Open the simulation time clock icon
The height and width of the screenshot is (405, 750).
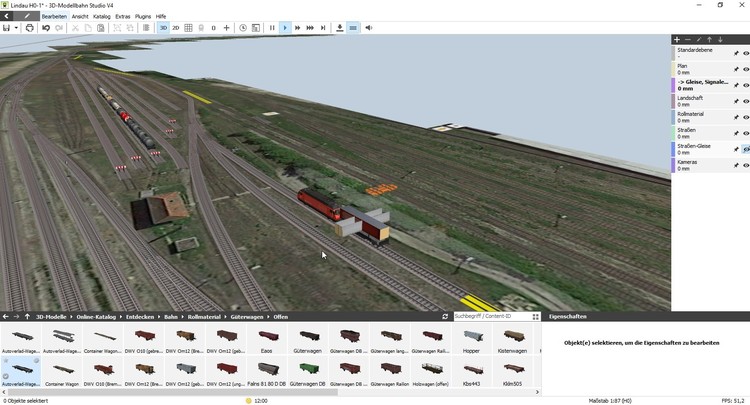tap(243, 28)
